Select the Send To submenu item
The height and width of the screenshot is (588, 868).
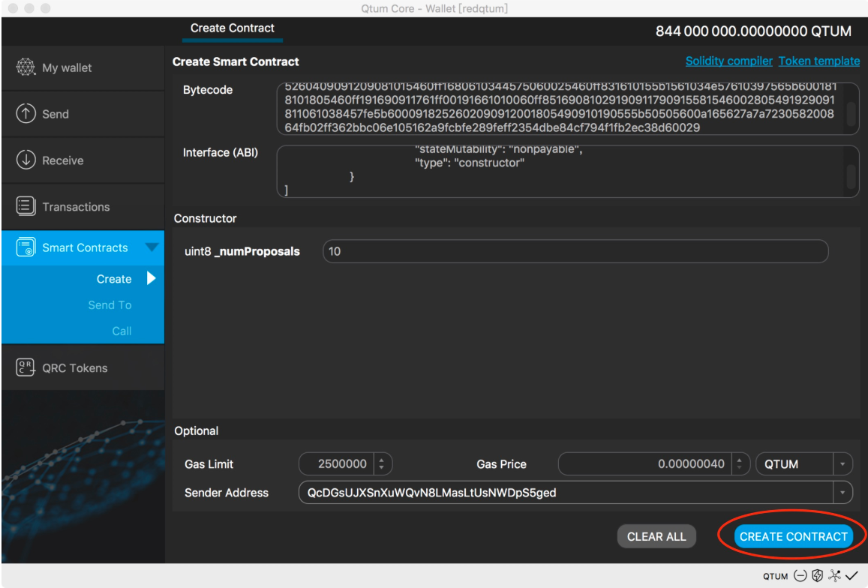coord(110,305)
